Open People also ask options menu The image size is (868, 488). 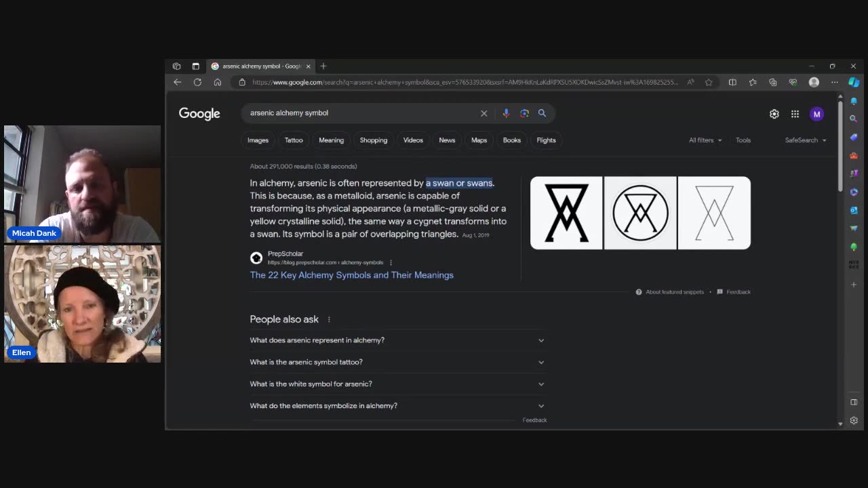point(329,319)
